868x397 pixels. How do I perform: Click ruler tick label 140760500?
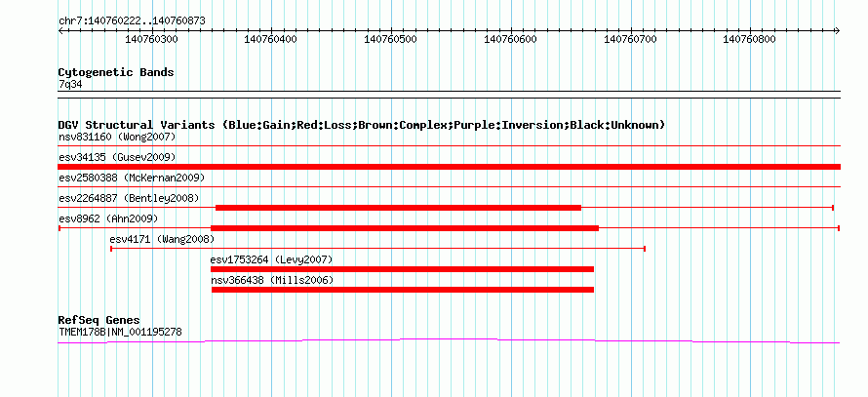(390, 39)
